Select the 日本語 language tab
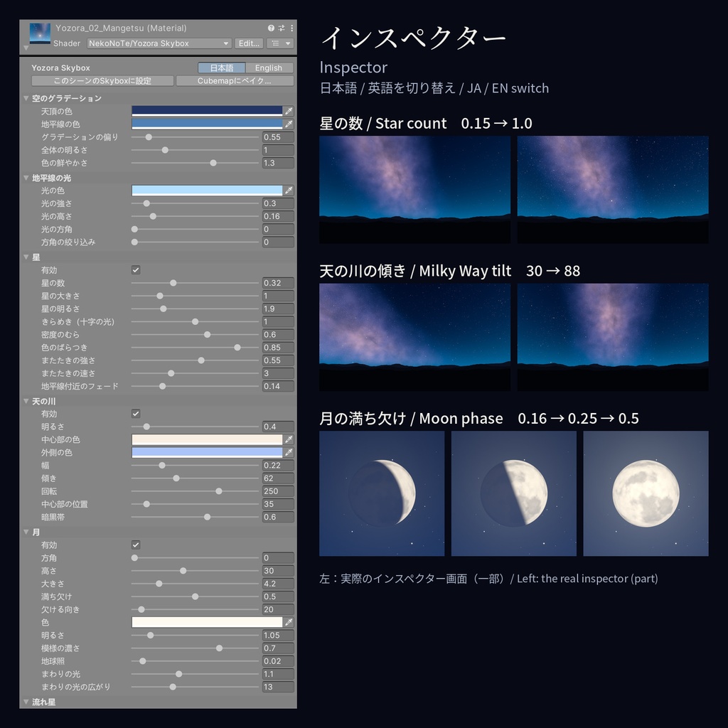Screen dimensions: 728x728 click(x=222, y=68)
